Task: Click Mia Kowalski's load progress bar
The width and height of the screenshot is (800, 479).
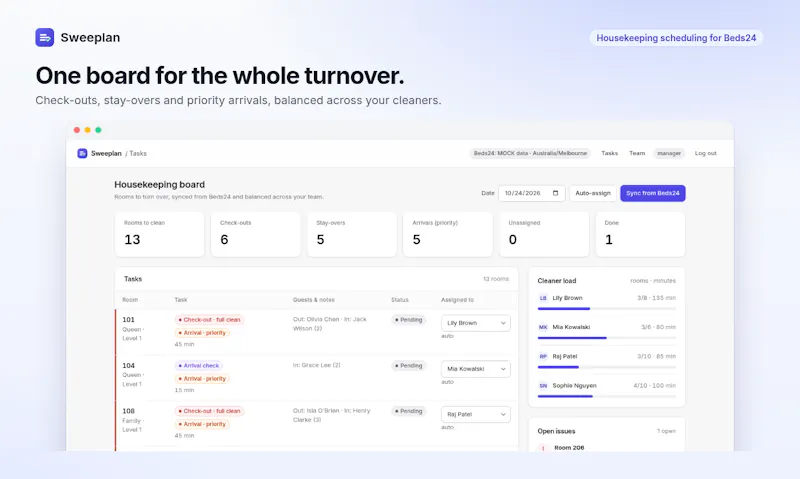Action: click(607, 338)
